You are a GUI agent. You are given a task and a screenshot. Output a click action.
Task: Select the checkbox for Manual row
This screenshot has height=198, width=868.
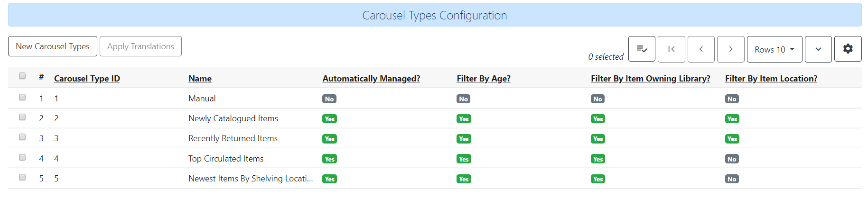tap(22, 97)
